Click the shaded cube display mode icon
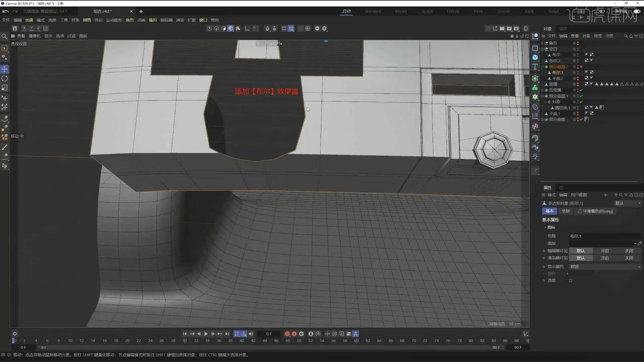The image size is (644, 362). 231,28
